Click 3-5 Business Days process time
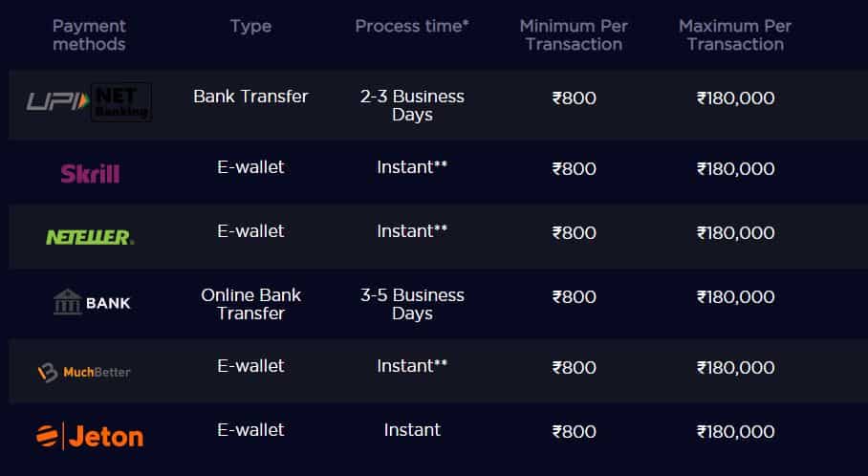868x476 pixels. (412, 304)
